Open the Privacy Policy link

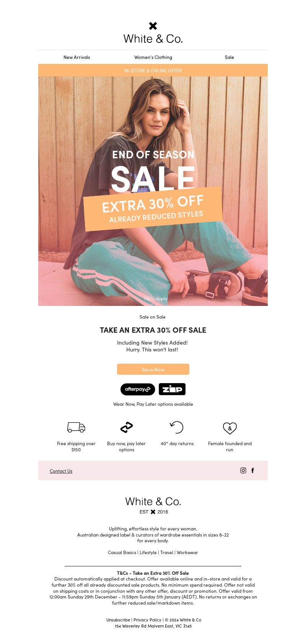pos(147,620)
